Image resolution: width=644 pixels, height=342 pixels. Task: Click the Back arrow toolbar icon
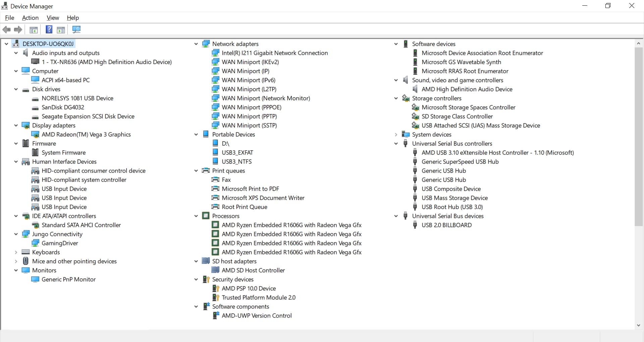pos(6,30)
